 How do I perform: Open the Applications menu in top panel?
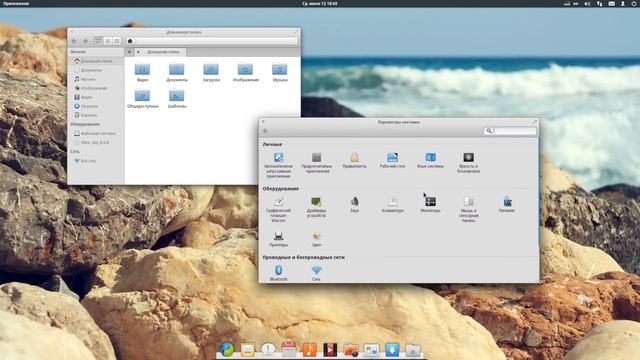pos(16,3)
